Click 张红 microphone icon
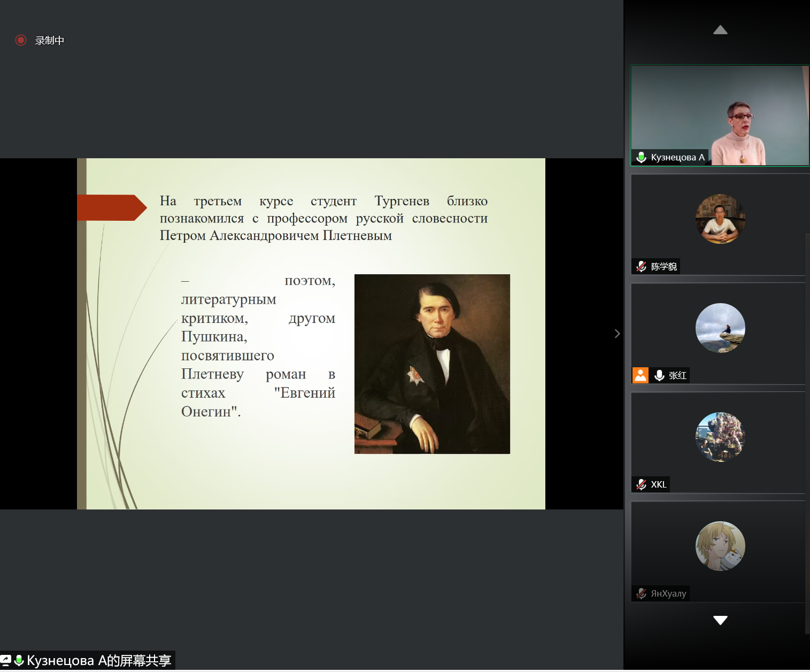810x672 pixels. (660, 375)
